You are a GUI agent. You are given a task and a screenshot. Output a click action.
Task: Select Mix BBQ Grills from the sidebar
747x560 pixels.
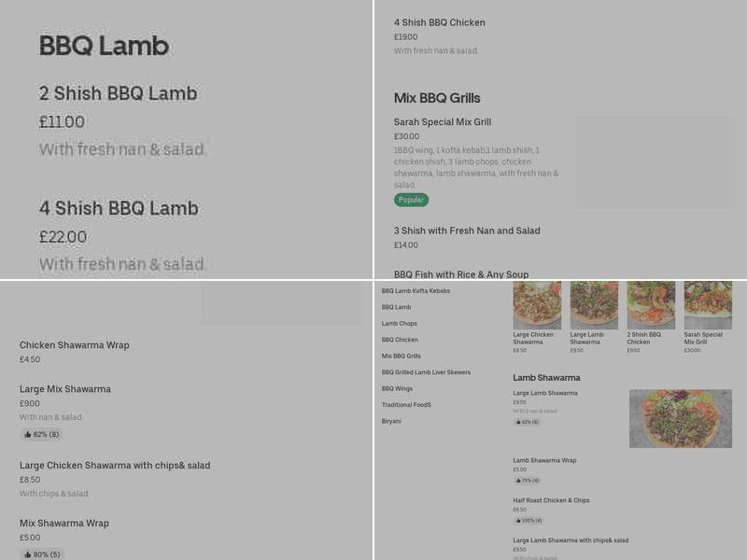coord(400,355)
